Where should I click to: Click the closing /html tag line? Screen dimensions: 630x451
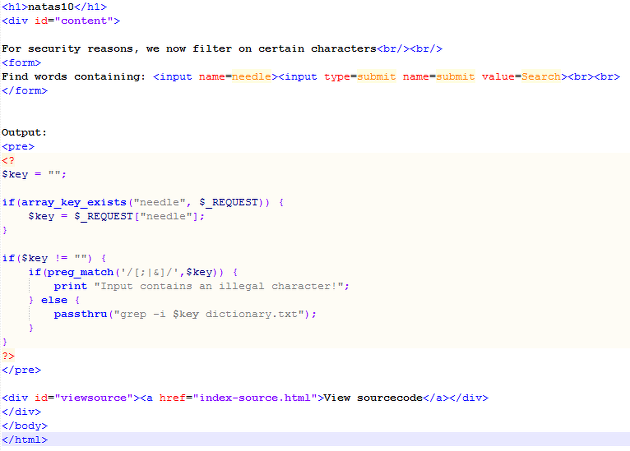tap(25, 440)
